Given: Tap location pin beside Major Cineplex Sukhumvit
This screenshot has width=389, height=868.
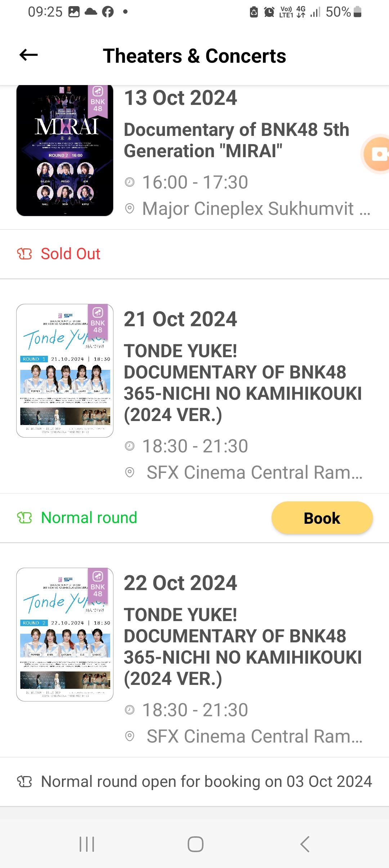Looking at the screenshot, I should pos(130,208).
